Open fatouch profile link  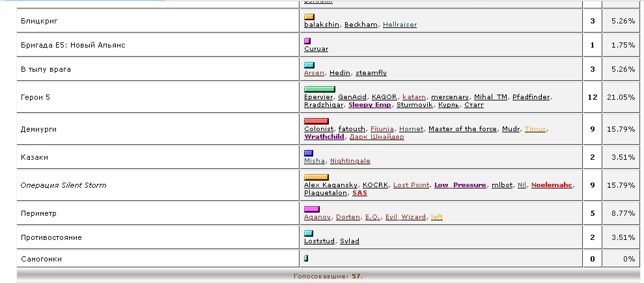(352, 129)
